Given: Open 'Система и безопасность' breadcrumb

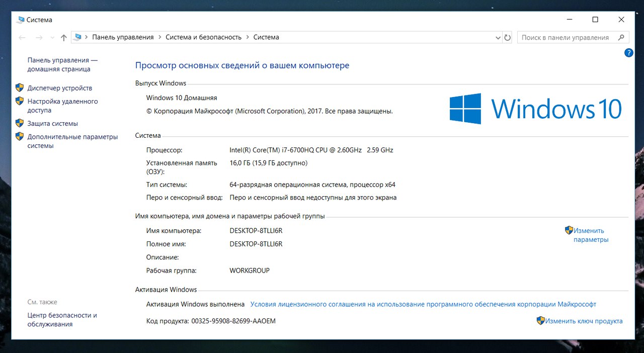Looking at the screenshot, I should [204, 37].
